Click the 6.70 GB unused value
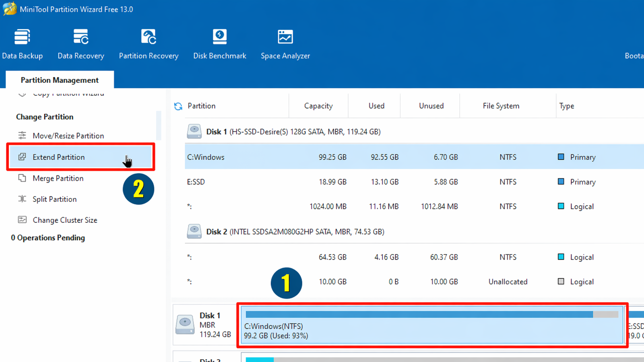 (x=446, y=157)
